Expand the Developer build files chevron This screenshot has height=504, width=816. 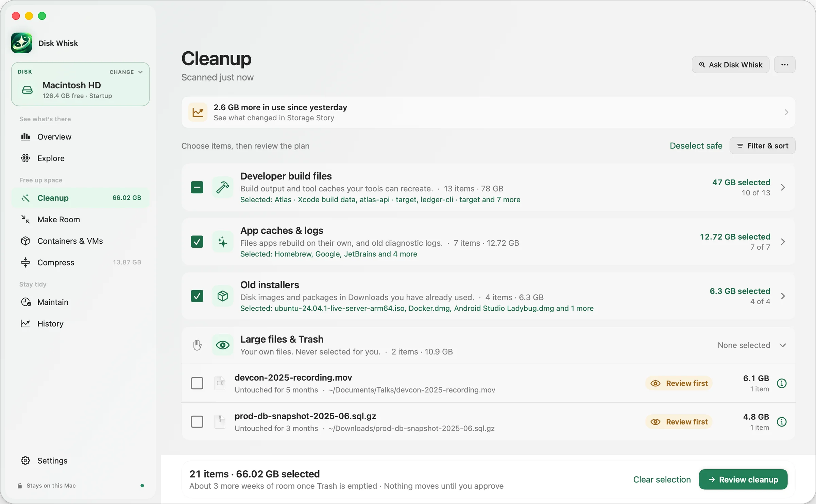[x=783, y=187]
